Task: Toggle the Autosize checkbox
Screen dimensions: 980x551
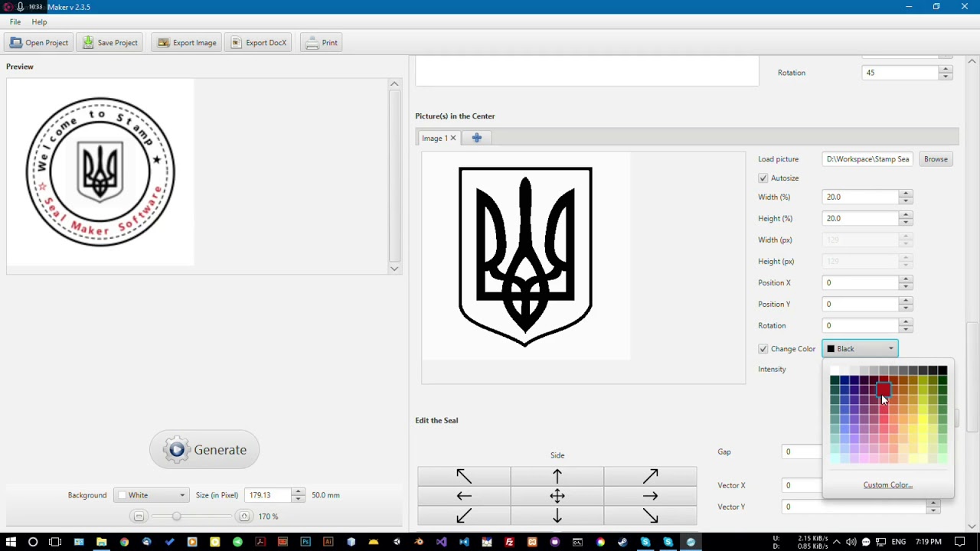Action: pyautogui.click(x=763, y=178)
